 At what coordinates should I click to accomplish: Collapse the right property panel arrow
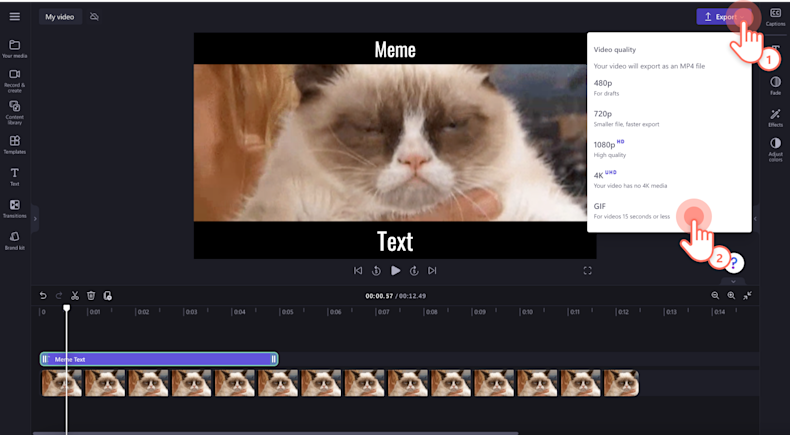click(x=755, y=219)
